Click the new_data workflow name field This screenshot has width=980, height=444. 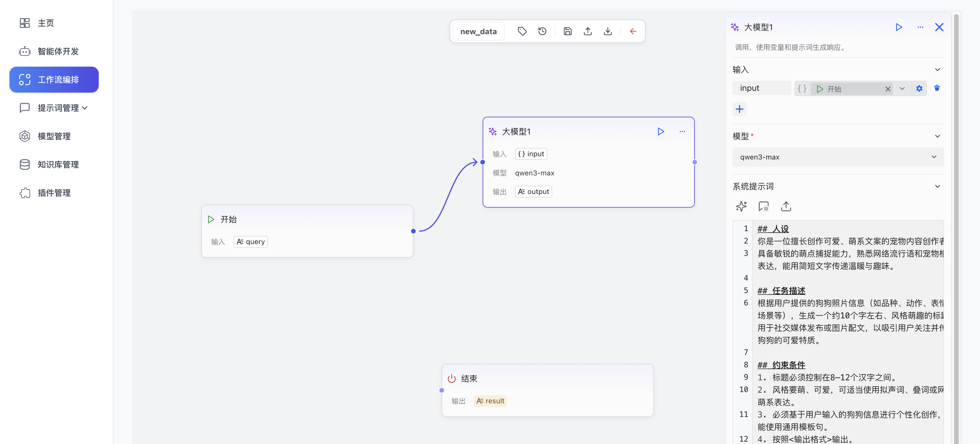(x=478, y=31)
